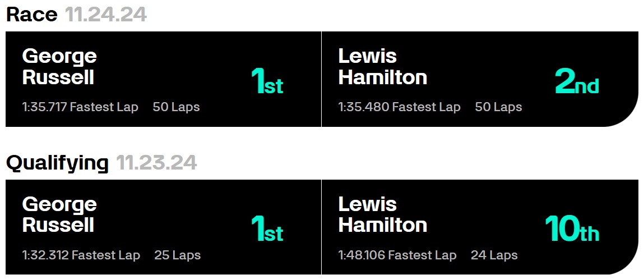Click the 25 Laps qualifying label
This screenshot has height=279, width=644.
coord(178,255)
